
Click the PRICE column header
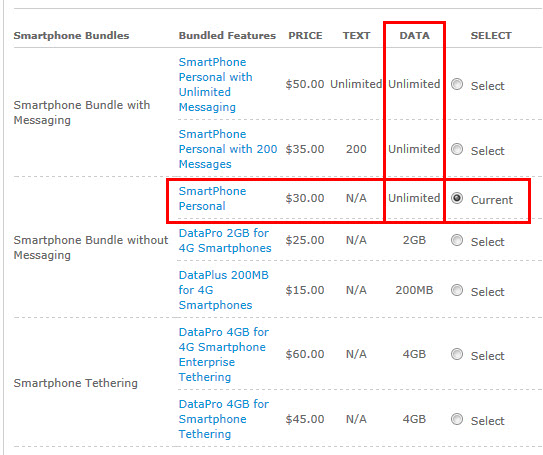305,35
